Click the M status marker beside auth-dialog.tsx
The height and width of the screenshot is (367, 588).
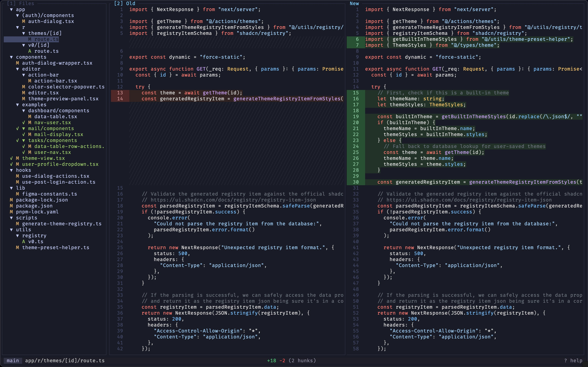[x=23, y=21]
